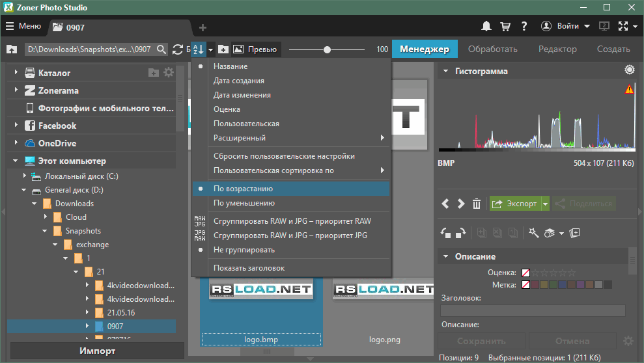Click the second monitor display icon
Image resolution: width=644 pixels, height=363 pixels.
point(604,26)
